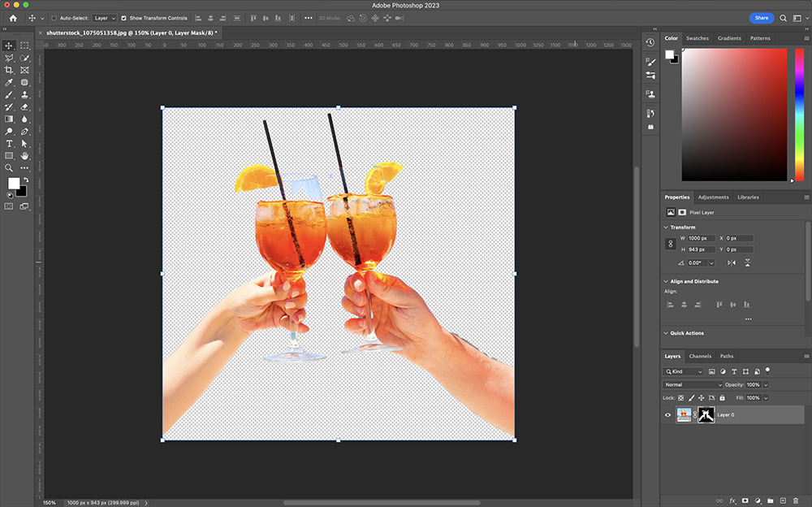
Task: Click the blue Share button
Action: pyautogui.click(x=761, y=18)
